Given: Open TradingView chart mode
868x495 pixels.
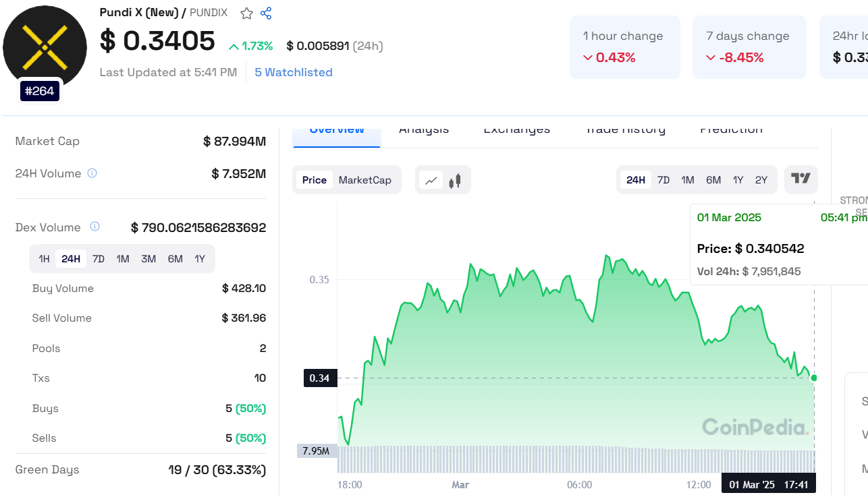Looking at the screenshot, I should 801,179.
